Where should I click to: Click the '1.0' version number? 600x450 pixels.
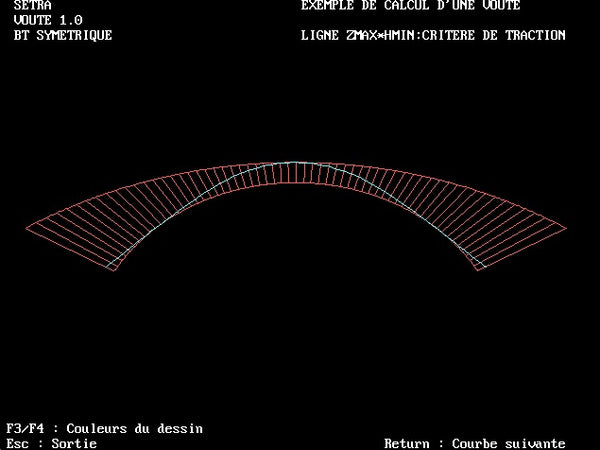(x=72, y=20)
